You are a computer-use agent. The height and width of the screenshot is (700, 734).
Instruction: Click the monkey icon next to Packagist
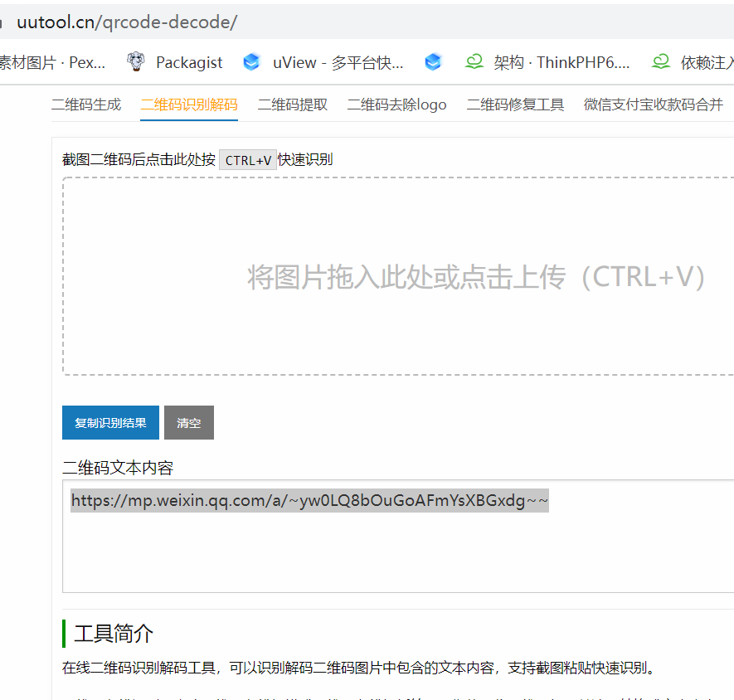pyautogui.click(x=135, y=61)
